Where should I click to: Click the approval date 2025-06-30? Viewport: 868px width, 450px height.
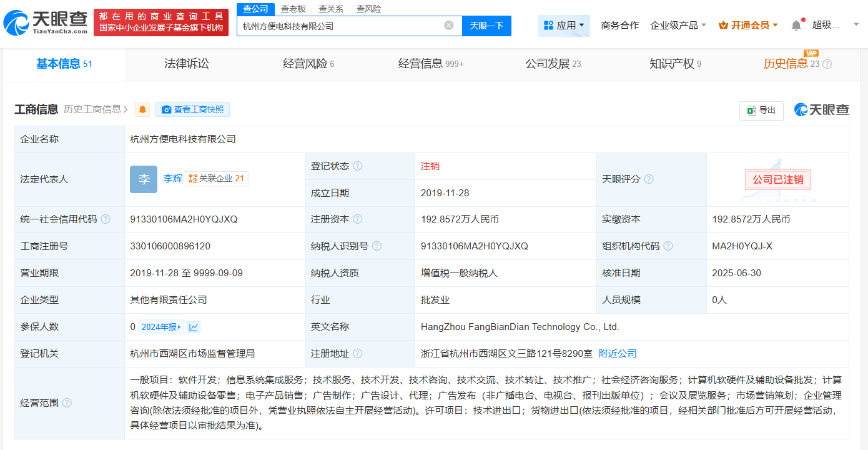coord(736,273)
